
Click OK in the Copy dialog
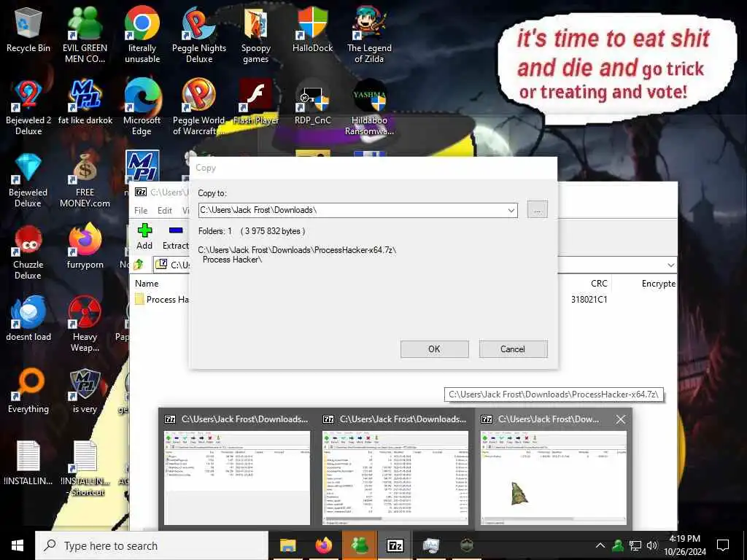434,349
